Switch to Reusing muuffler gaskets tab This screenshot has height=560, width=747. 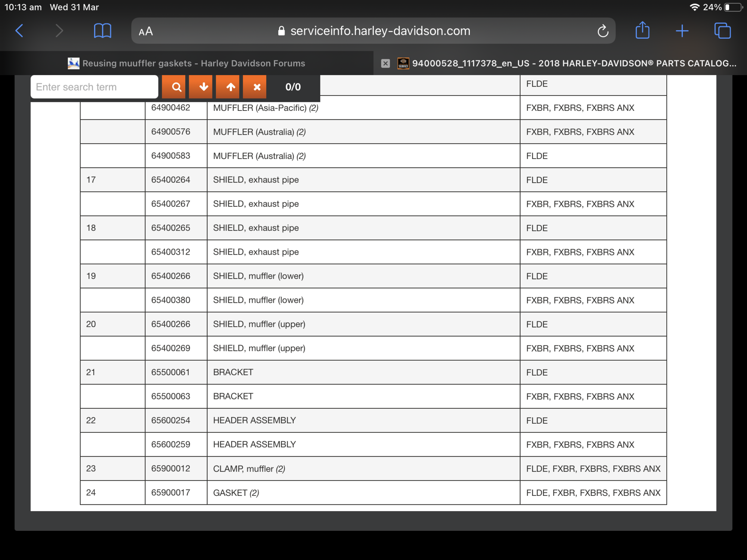[187, 63]
